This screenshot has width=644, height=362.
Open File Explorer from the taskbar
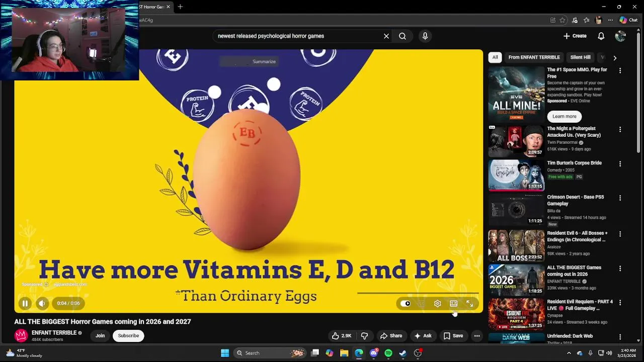344,353
